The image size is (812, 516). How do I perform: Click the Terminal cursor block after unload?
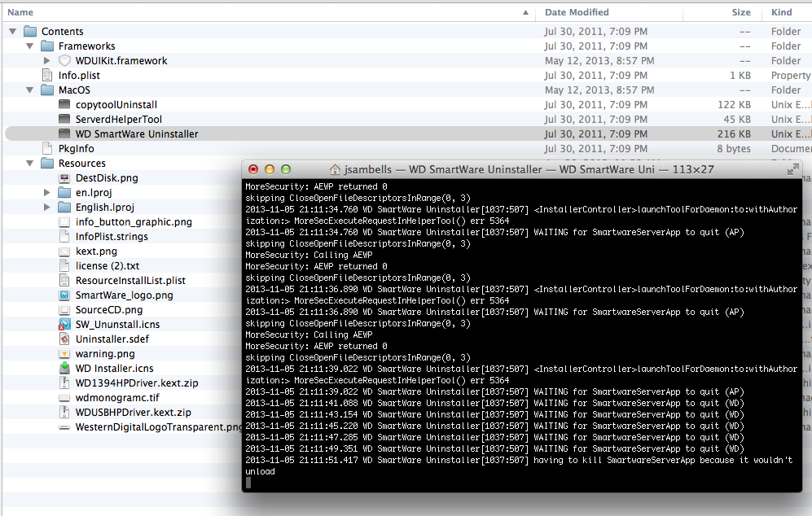pyautogui.click(x=248, y=483)
